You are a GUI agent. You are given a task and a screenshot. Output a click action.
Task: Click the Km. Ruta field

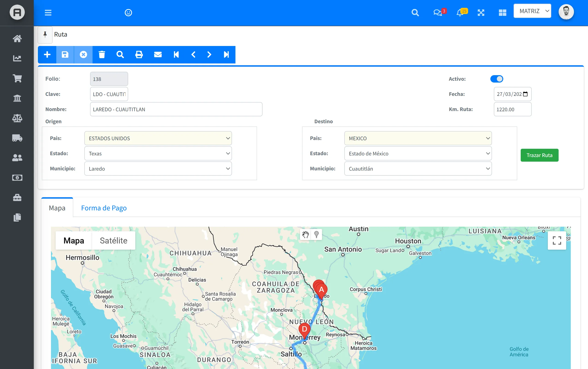coord(512,109)
